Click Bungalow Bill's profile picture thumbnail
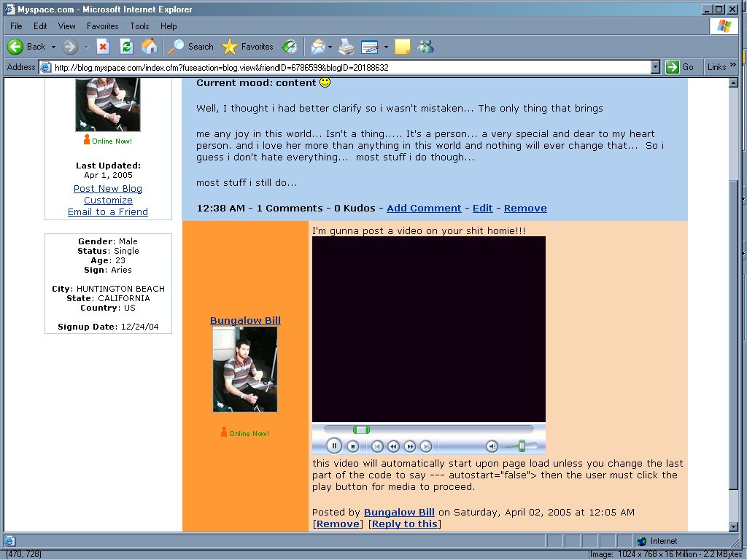This screenshot has height=560, width=747. click(x=245, y=369)
